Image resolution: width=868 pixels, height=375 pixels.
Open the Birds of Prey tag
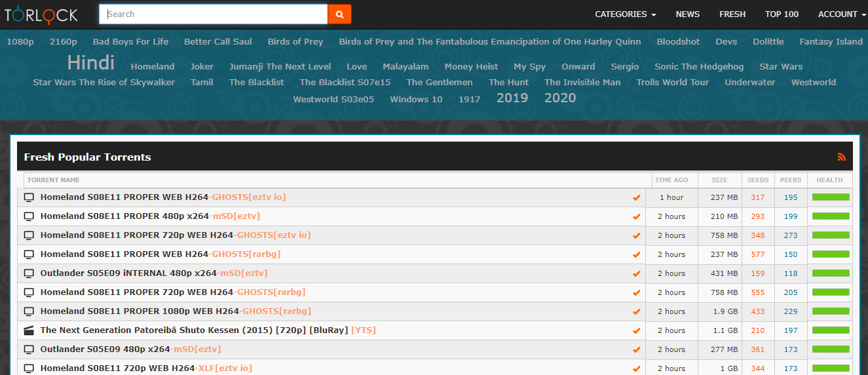(x=295, y=41)
